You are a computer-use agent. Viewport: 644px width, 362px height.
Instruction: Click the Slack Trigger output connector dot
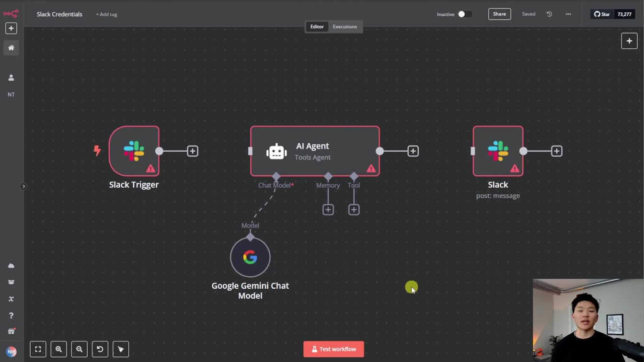(159, 151)
